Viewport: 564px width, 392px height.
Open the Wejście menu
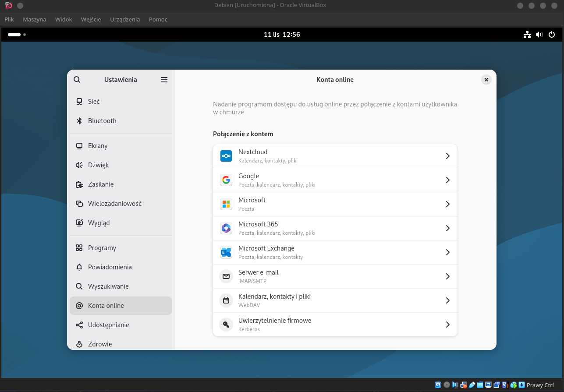(91, 19)
